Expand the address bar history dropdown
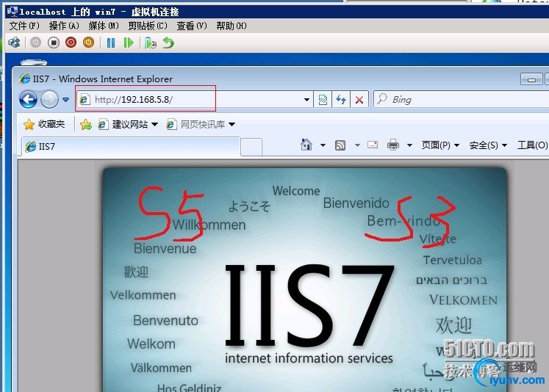 coord(306,100)
